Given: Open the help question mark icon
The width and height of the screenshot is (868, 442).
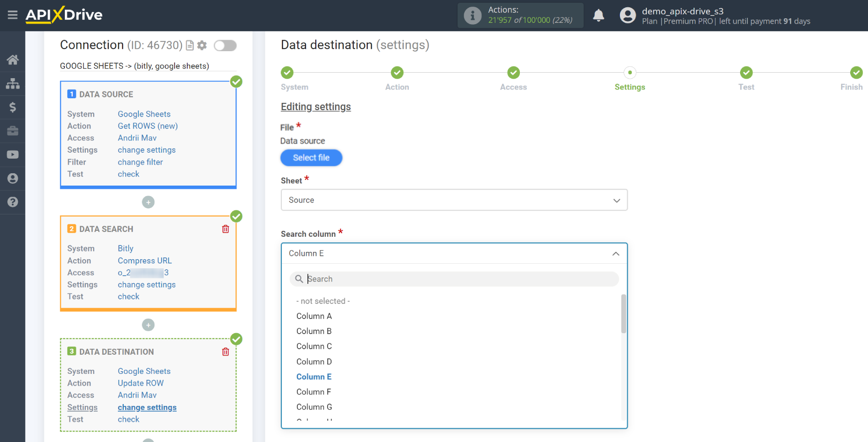Looking at the screenshot, I should 13,202.
